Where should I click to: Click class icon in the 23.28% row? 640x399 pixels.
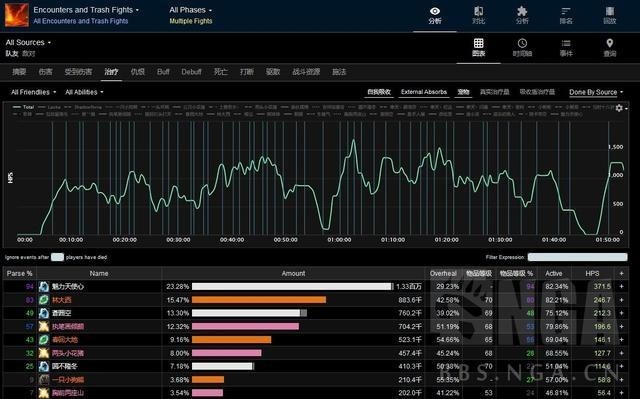[44, 287]
